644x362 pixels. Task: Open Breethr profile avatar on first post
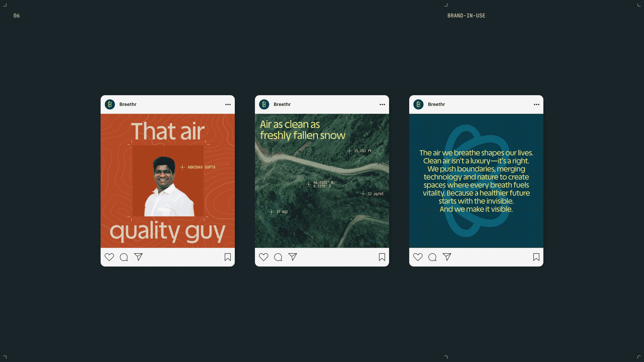click(110, 105)
